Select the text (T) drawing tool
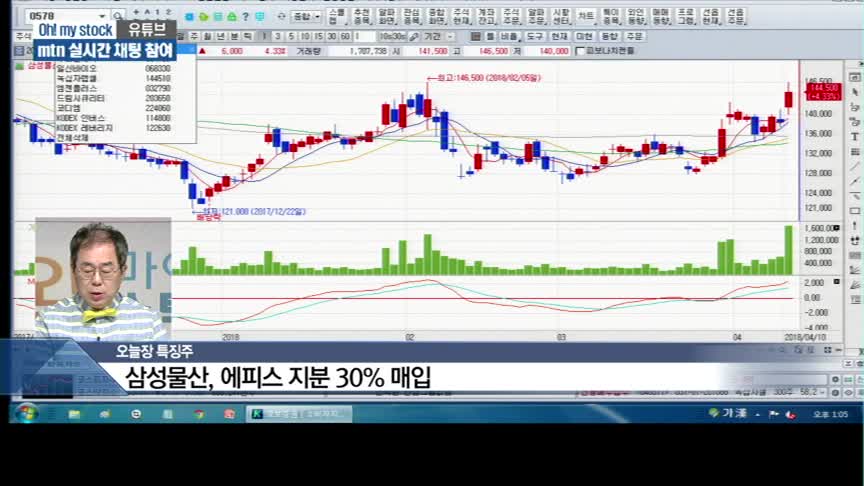The height and width of the screenshot is (486, 864). [855, 136]
